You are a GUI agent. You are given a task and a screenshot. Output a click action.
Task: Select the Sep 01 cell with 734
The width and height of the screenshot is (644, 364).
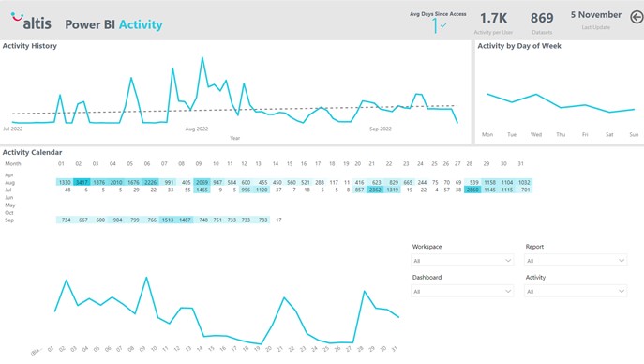point(65,220)
